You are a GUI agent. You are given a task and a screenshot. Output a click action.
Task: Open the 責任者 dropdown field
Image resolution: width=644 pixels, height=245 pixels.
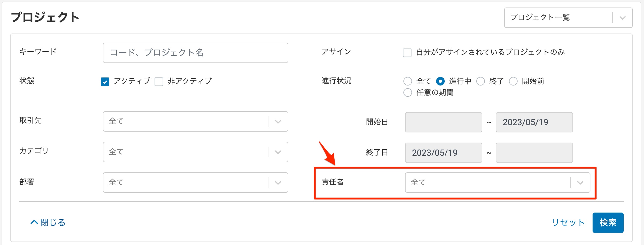point(498,183)
